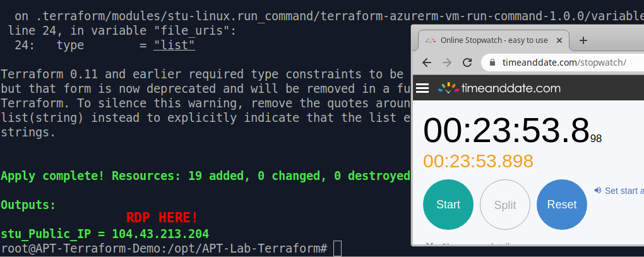
Task: Click the speaker icon beside Set start
Action: click(x=597, y=190)
